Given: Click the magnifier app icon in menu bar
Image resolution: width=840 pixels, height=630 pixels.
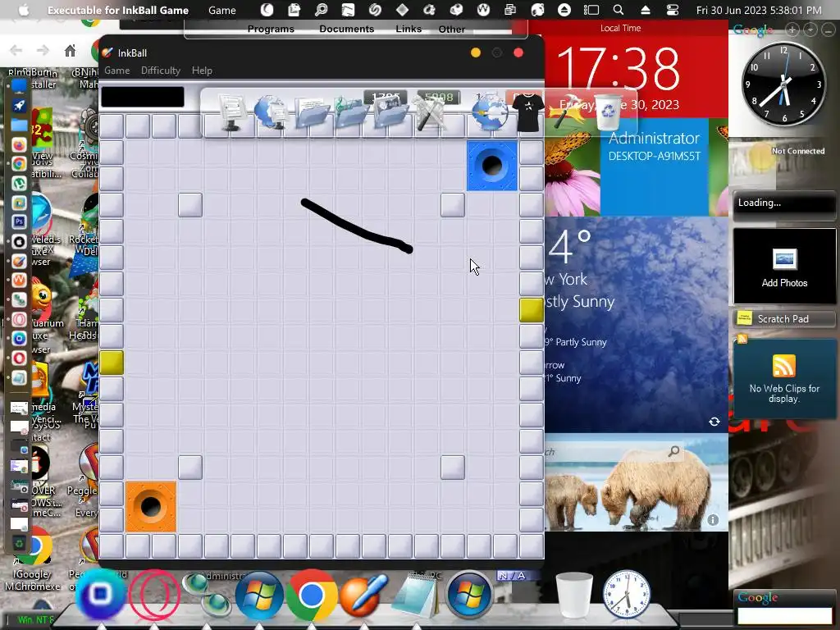Looking at the screenshot, I should tap(321, 10).
